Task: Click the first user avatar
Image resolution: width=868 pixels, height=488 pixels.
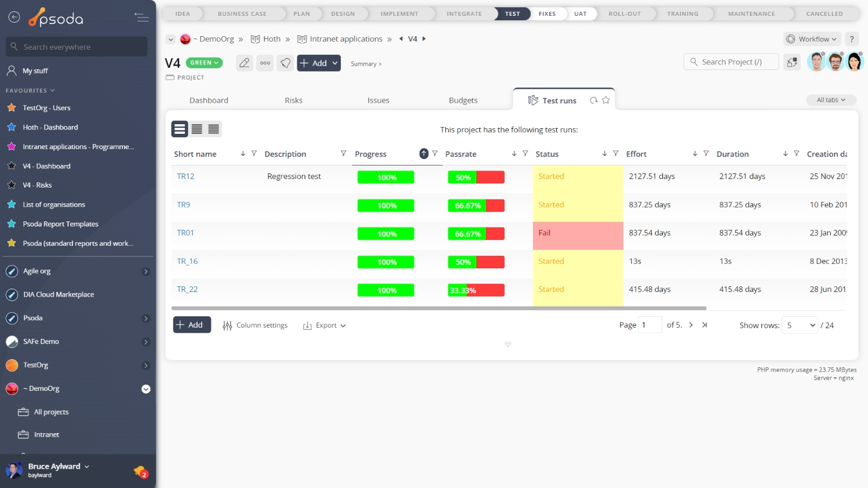Action: (817, 62)
